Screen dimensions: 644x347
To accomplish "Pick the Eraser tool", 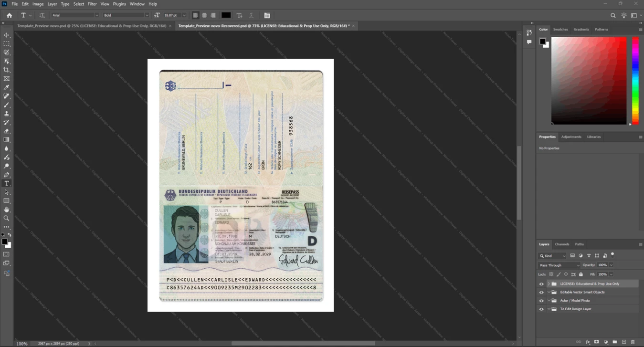I will pos(7,131).
